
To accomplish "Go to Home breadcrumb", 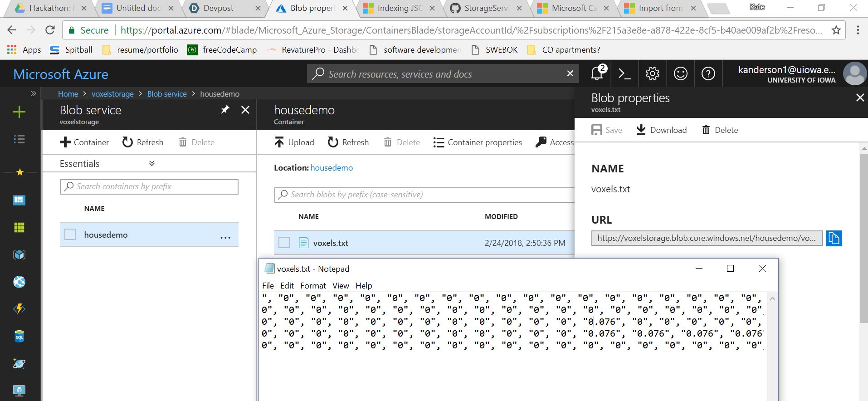I will coord(68,94).
